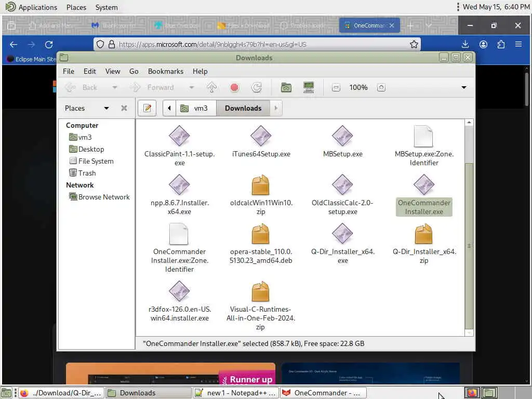Click the Downloads path button
The height and width of the screenshot is (399, 532).
pyautogui.click(x=243, y=108)
